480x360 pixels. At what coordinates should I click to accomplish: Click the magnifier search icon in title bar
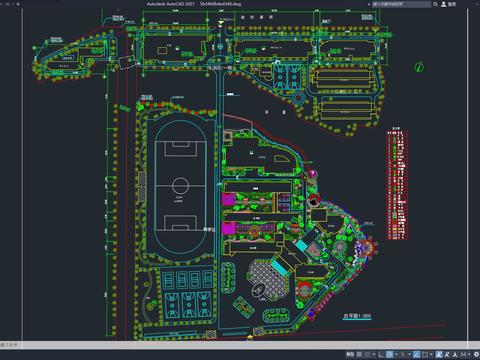tap(435, 4)
